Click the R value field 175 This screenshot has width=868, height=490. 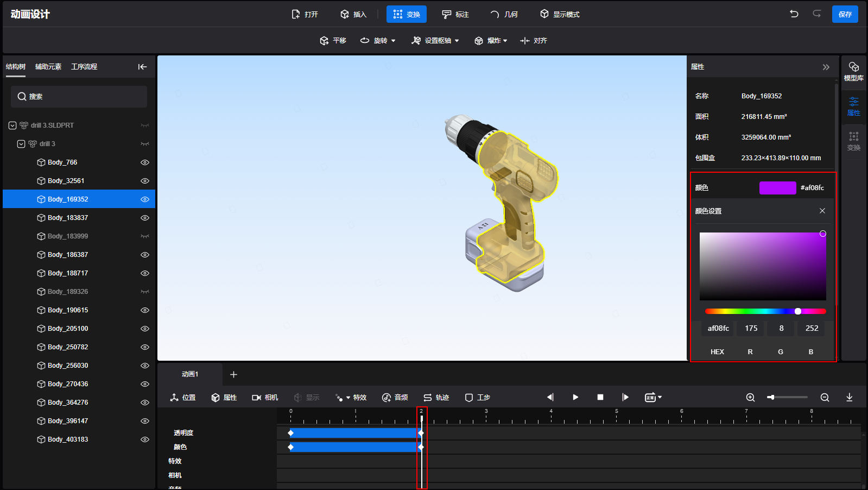click(751, 328)
